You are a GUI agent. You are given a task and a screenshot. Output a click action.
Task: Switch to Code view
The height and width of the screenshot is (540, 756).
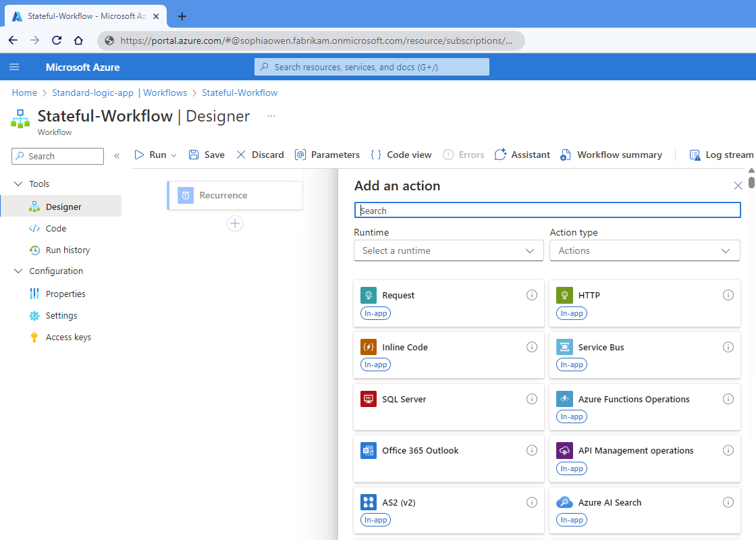click(401, 155)
